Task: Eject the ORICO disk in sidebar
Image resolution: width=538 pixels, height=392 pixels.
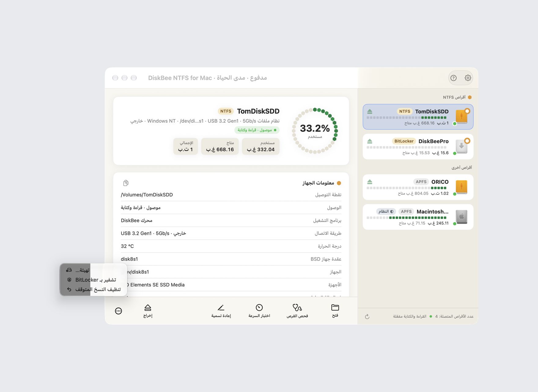Action: 370,182
